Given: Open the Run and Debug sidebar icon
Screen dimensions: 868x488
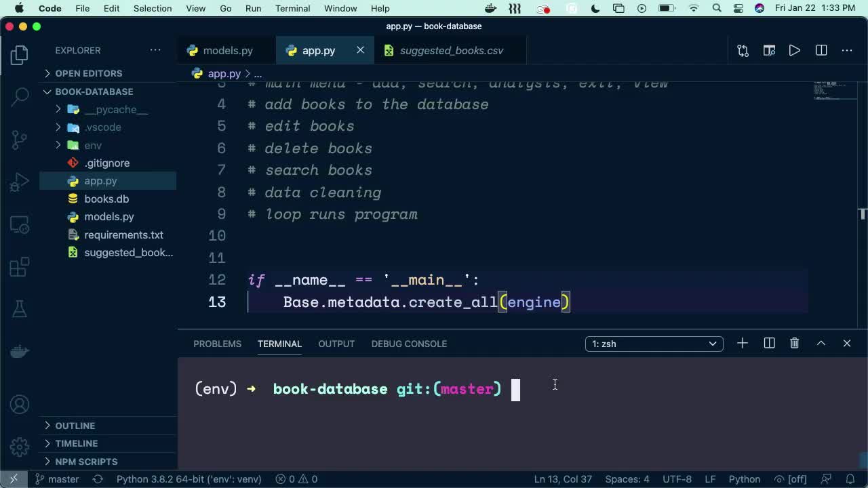Looking at the screenshot, I should pos(18,181).
